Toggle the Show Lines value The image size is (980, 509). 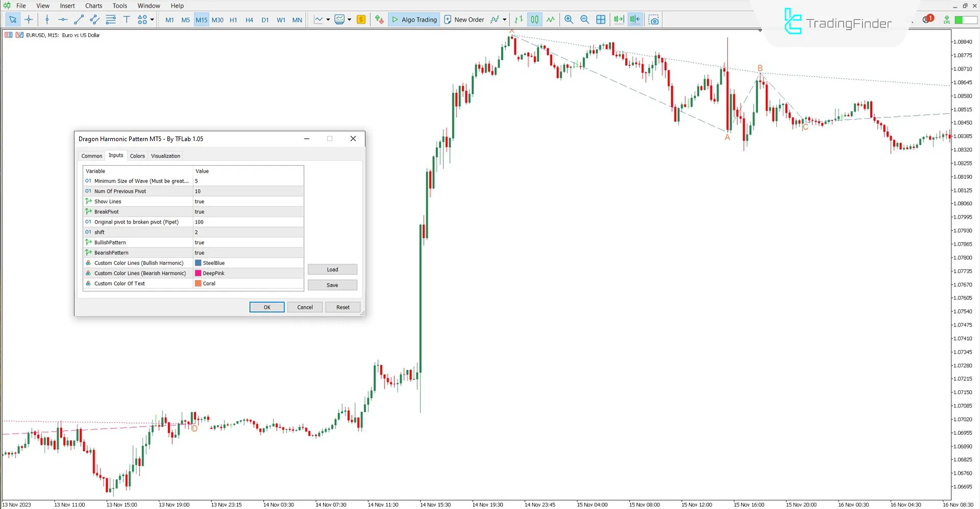248,201
